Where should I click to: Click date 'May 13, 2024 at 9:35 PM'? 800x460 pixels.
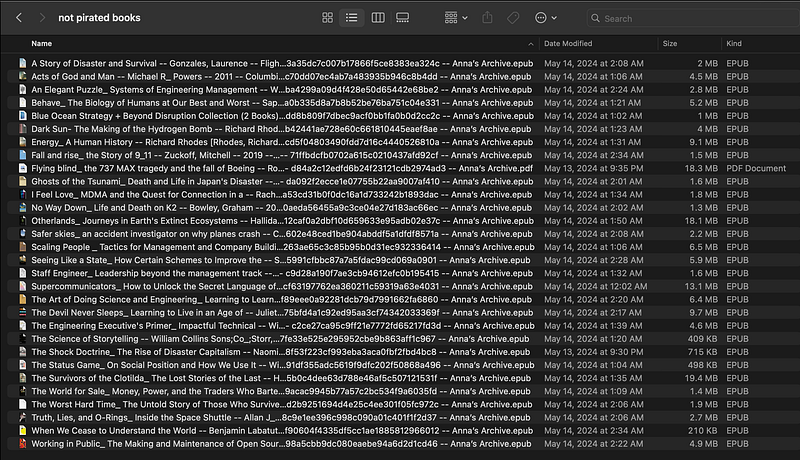click(593, 168)
